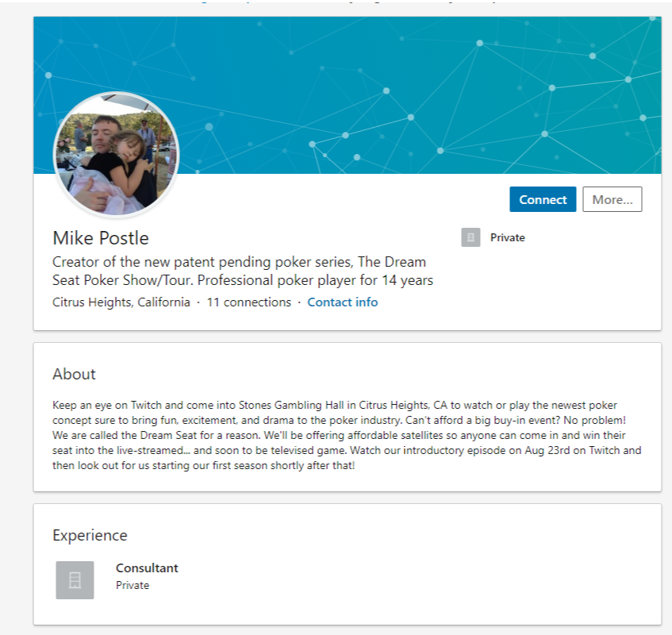Click the Dream Seat Poker Show headline
The width and height of the screenshot is (672, 635).
(x=239, y=262)
